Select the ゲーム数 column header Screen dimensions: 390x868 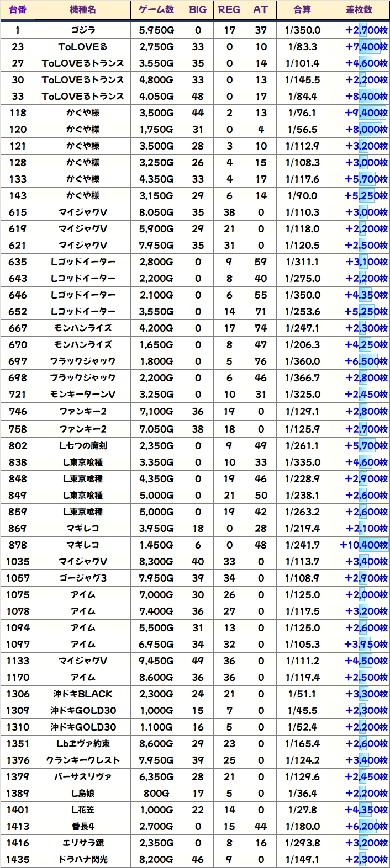[x=156, y=10]
